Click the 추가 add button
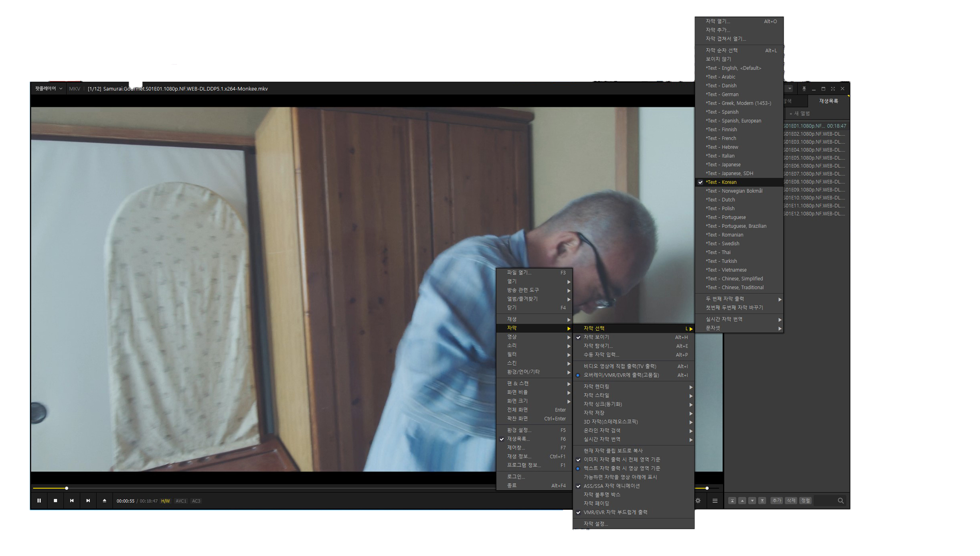The height and width of the screenshot is (556, 980). point(776,501)
